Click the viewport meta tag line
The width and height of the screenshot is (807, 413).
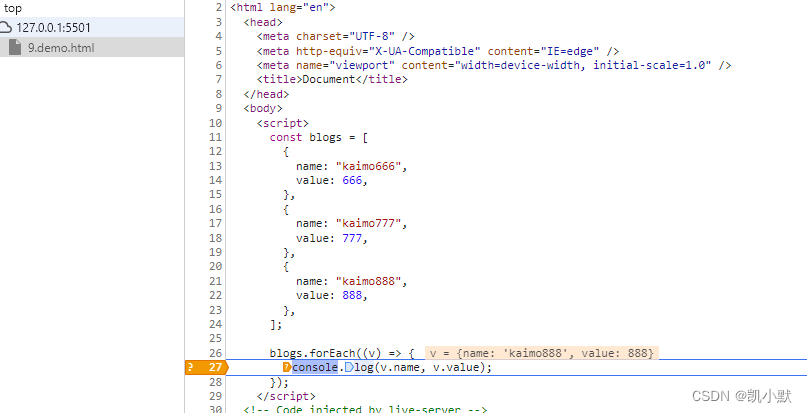point(494,65)
